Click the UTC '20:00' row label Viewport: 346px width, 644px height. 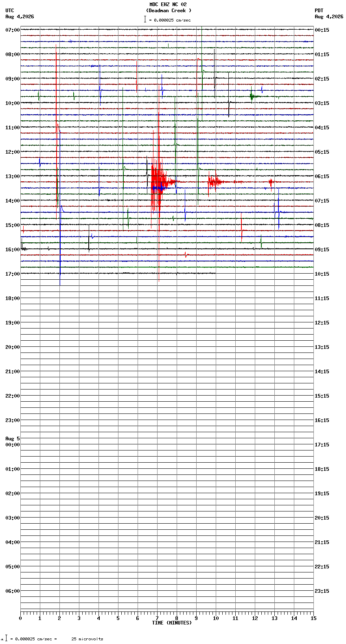coord(13,347)
